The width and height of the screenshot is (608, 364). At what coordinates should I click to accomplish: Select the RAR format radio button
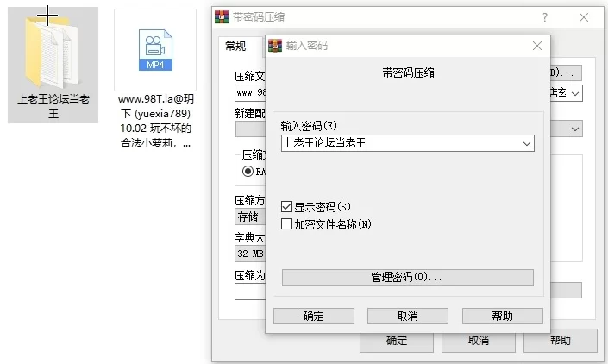(x=248, y=171)
